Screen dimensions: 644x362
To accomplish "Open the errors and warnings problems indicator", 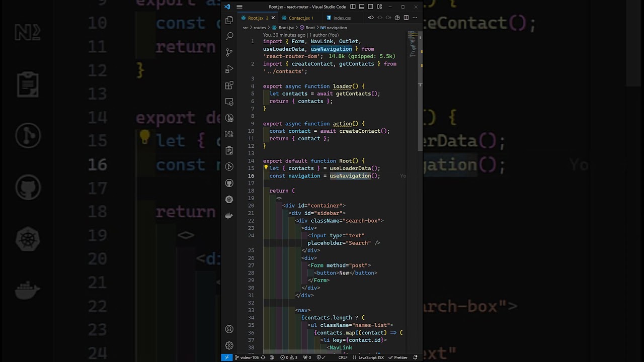I will (289, 357).
